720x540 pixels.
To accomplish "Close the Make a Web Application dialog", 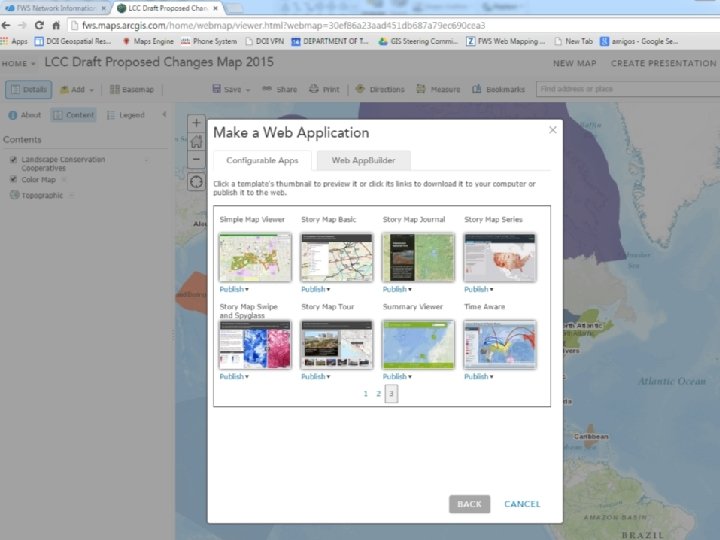I will point(553,130).
